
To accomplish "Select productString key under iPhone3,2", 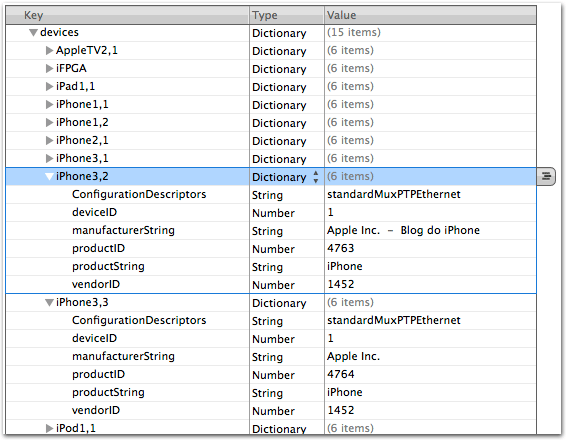I will point(108,267).
